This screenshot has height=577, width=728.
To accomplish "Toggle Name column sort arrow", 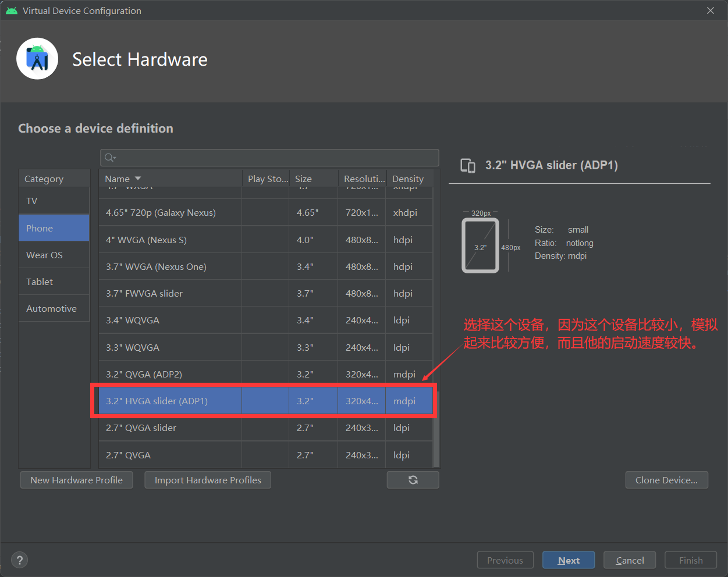I will tap(138, 179).
